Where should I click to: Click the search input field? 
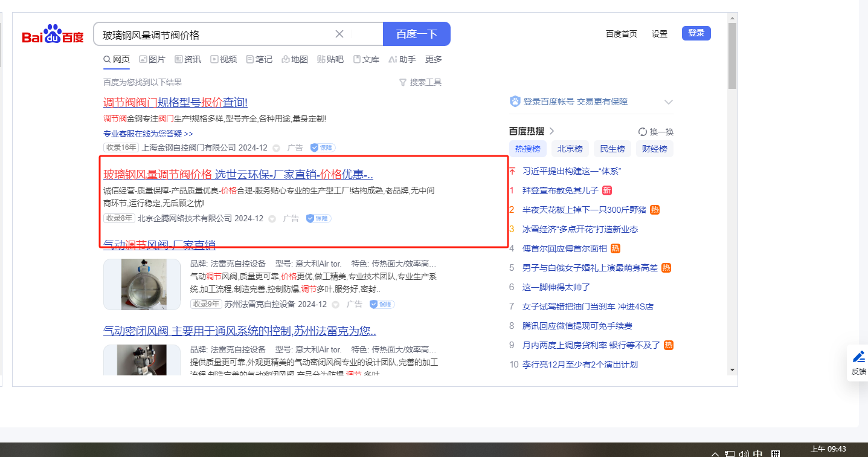pyautogui.click(x=214, y=34)
